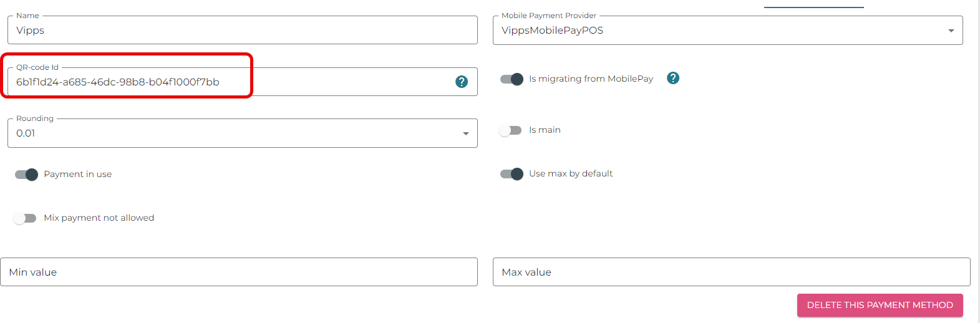
Task: Click help icon beside Is migrating from MobilePay
Action: [672, 78]
